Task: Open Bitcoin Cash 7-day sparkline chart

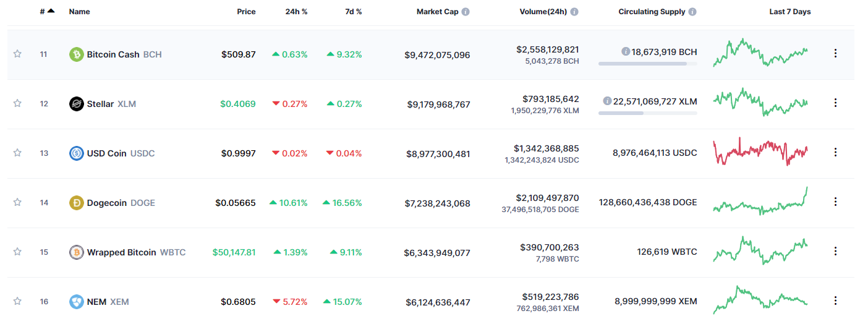Action: click(x=760, y=53)
